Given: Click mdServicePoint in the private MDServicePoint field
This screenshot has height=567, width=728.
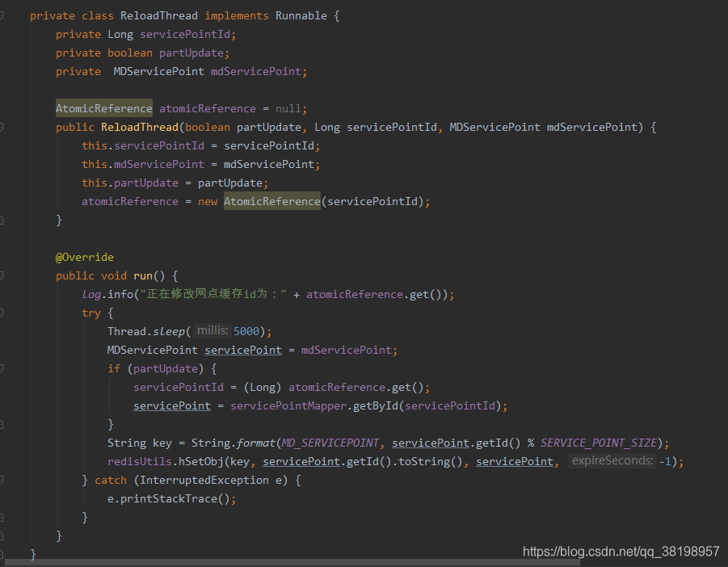Looking at the screenshot, I should 256,71.
